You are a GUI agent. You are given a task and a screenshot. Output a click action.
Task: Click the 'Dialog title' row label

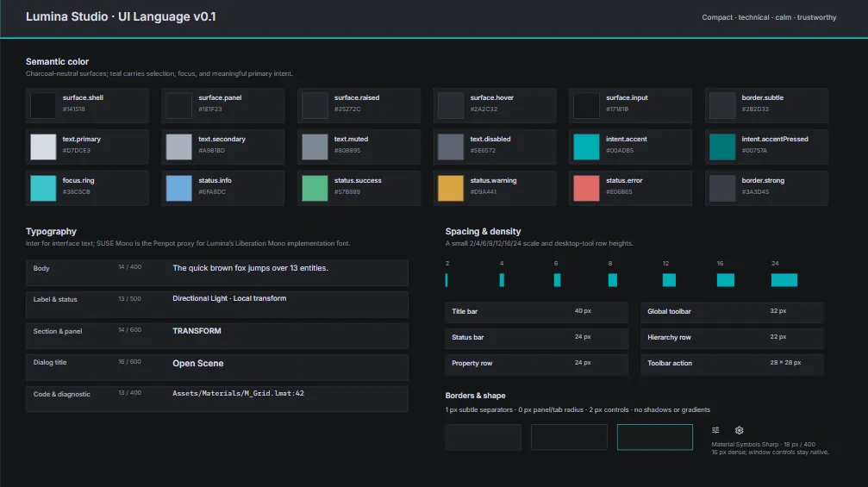tap(50, 363)
